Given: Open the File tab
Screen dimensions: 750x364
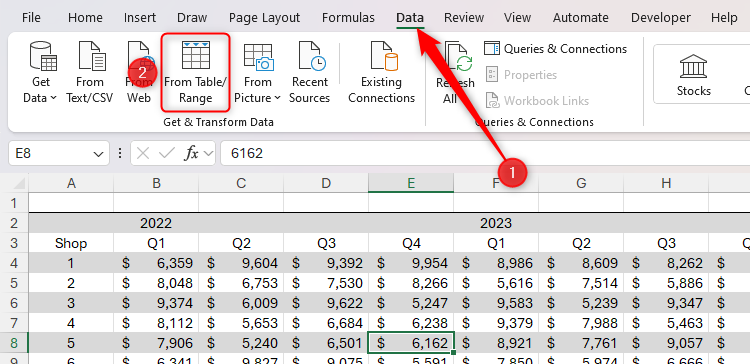Looking at the screenshot, I should click(31, 18).
